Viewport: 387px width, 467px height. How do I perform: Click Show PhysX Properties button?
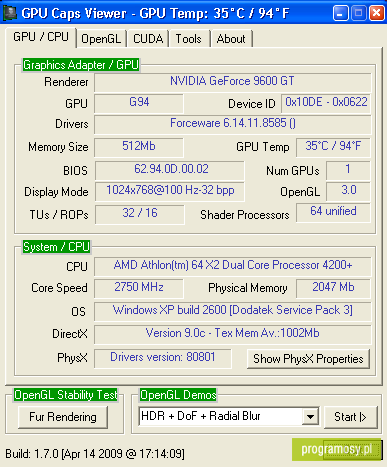tap(308, 359)
